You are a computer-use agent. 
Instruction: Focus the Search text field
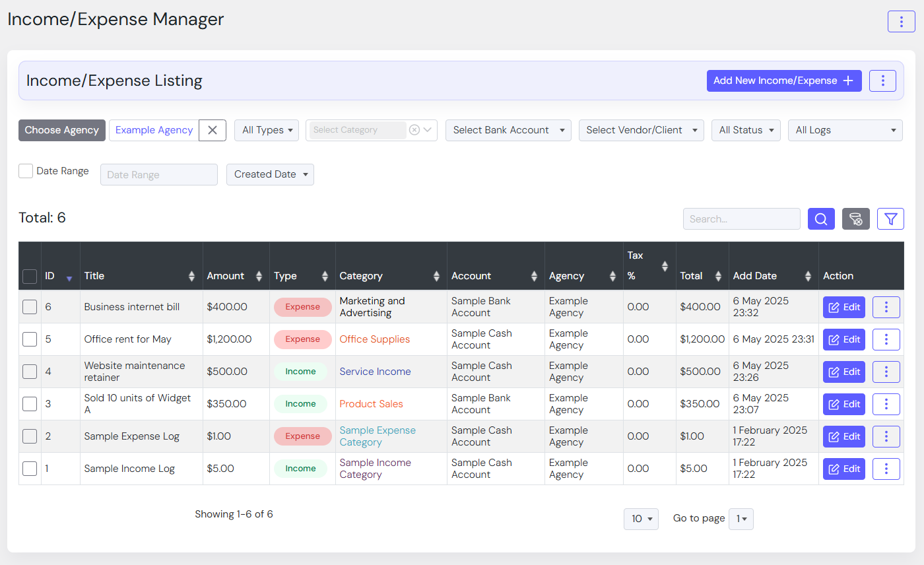pyautogui.click(x=741, y=219)
